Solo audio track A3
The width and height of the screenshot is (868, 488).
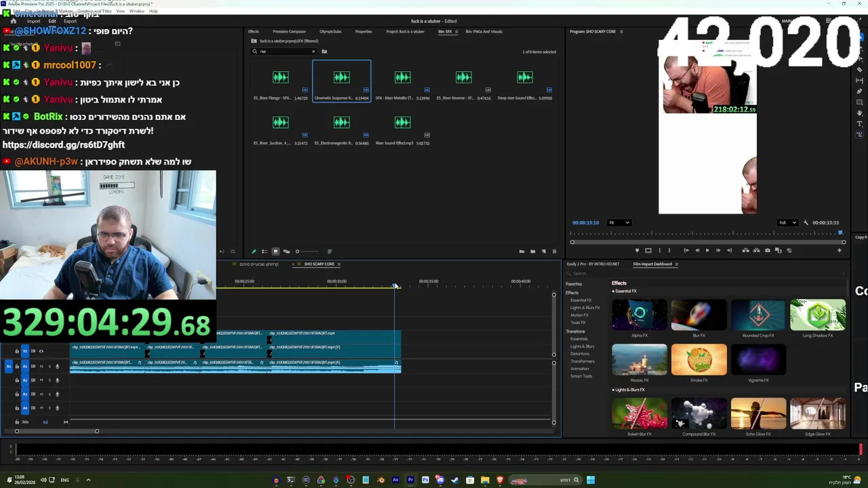pyautogui.click(x=49, y=394)
